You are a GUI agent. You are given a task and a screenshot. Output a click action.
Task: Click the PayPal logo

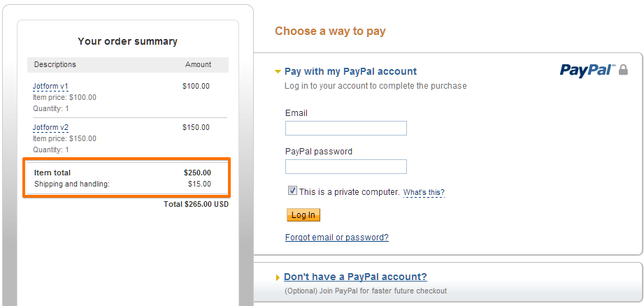[587, 70]
